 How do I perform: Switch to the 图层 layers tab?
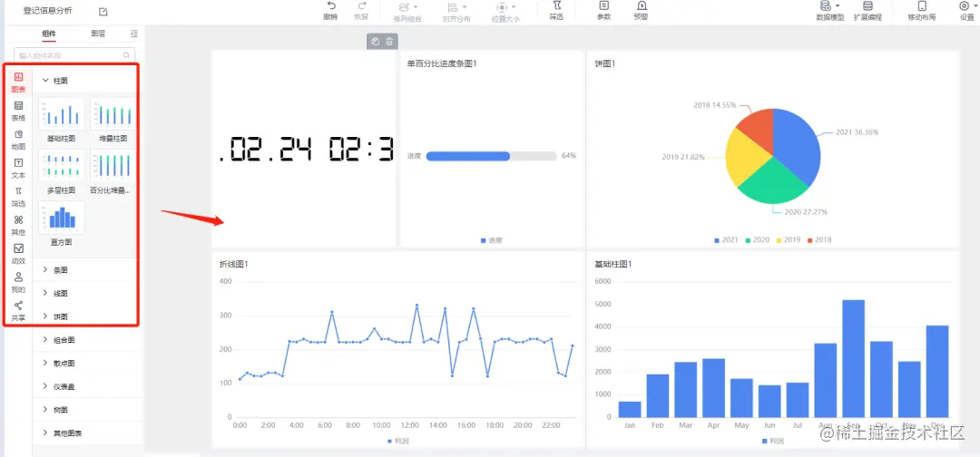(98, 34)
